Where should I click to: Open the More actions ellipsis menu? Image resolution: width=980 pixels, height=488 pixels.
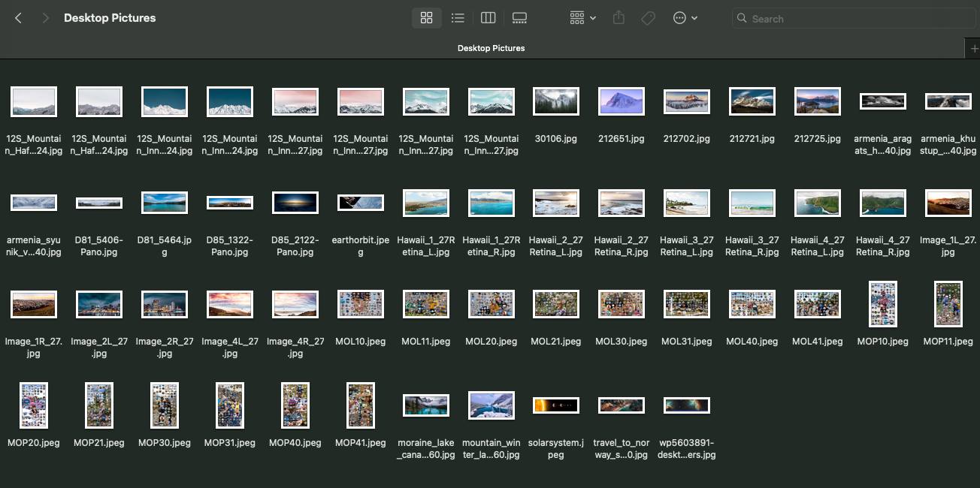pyautogui.click(x=680, y=17)
